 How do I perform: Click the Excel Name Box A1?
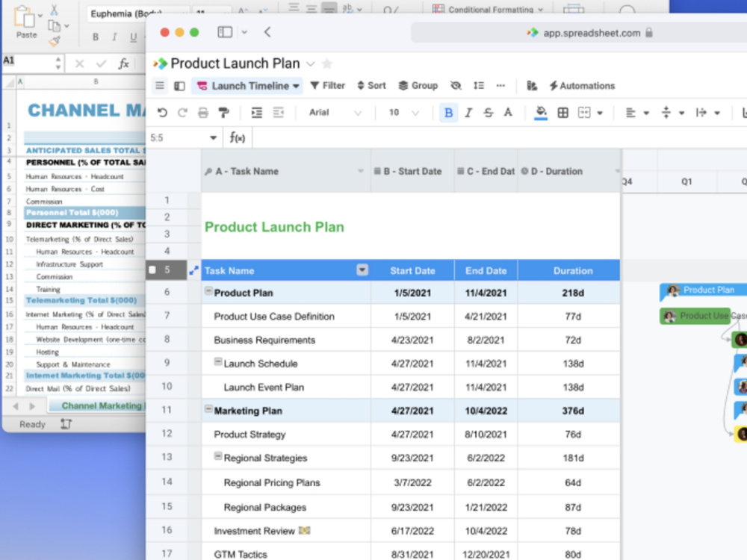[32, 62]
